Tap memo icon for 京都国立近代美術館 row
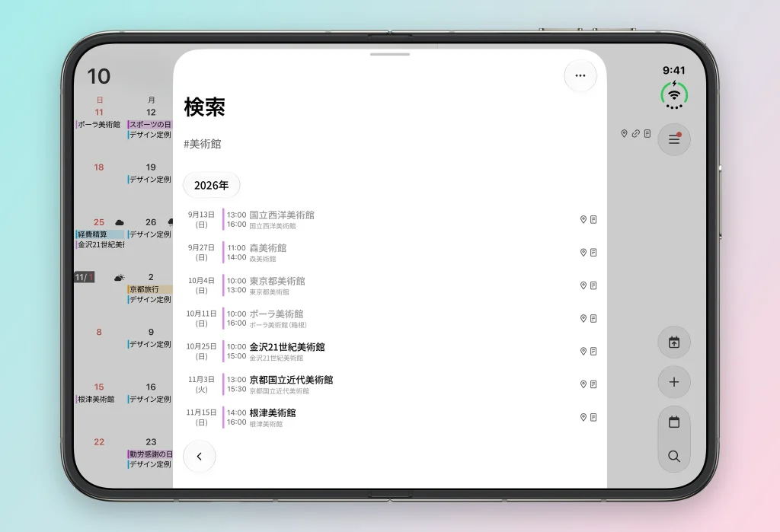Viewport: 780px width, 532px height. [x=593, y=384]
